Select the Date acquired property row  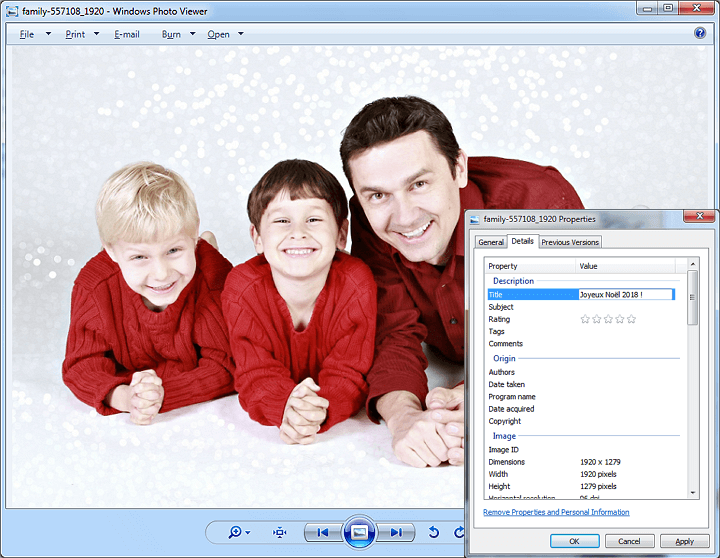581,409
